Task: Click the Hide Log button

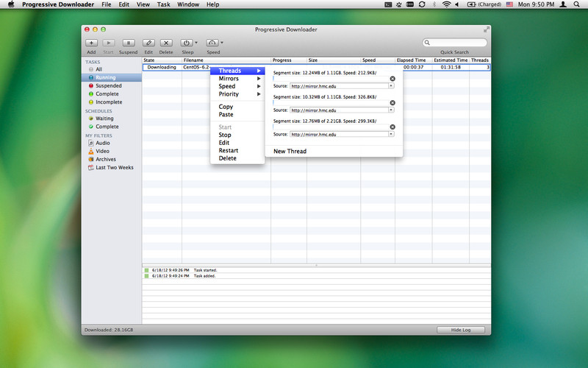Action: 461,330
